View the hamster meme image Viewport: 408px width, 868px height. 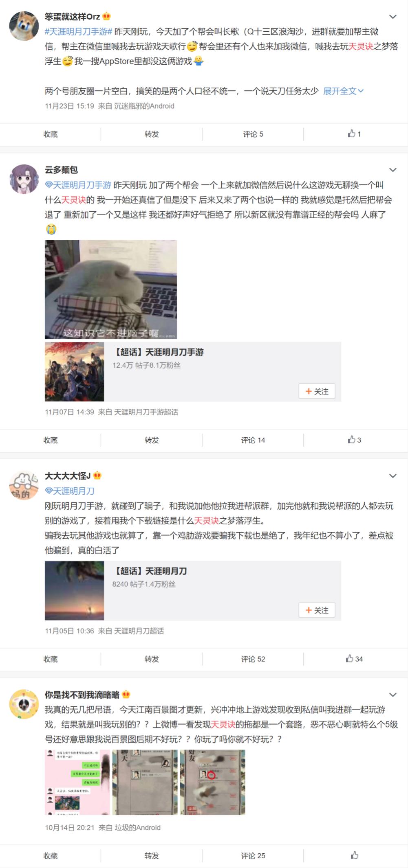(111, 289)
